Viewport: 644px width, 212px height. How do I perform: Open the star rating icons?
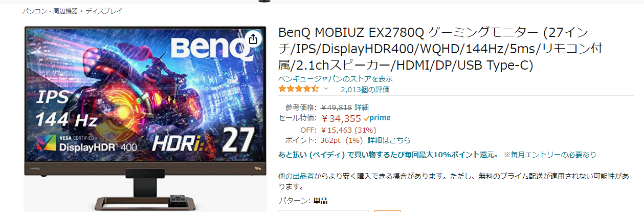click(x=298, y=89)
